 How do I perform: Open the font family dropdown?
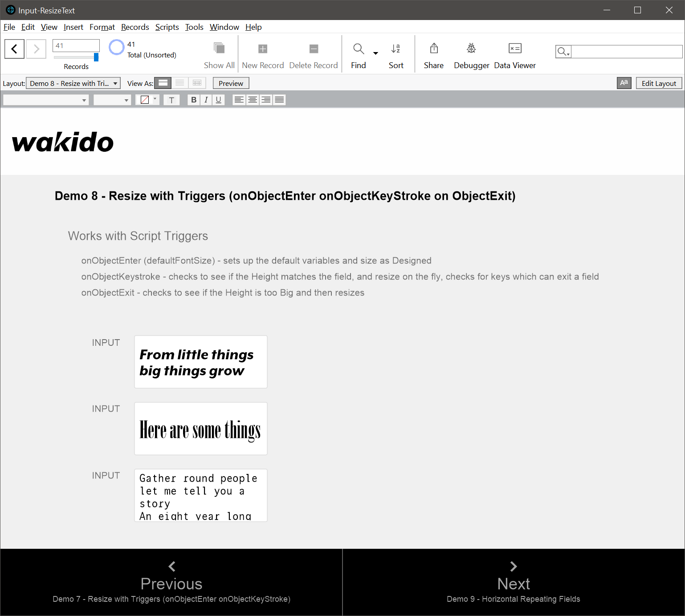point(45,100)
